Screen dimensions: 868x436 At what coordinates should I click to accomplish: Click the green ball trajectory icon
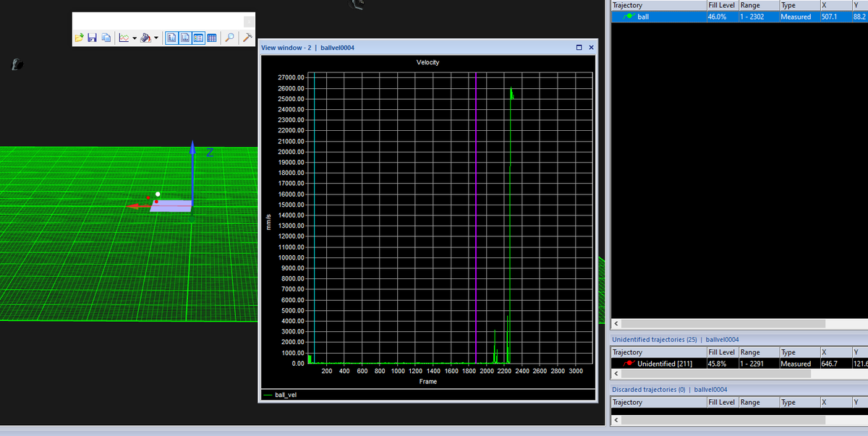click(x=630, y=17)
